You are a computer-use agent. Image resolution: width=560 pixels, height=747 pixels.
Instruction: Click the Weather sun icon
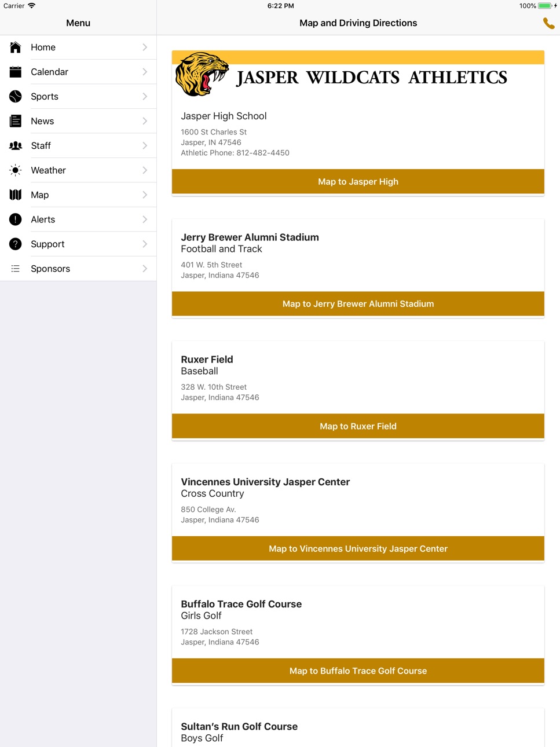[x=16, y=170]
